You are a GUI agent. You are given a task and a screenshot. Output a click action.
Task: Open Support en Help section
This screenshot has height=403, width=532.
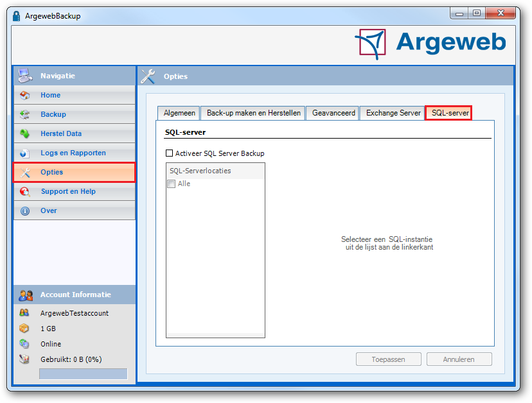pyautogui.click(x=75, y=192)
